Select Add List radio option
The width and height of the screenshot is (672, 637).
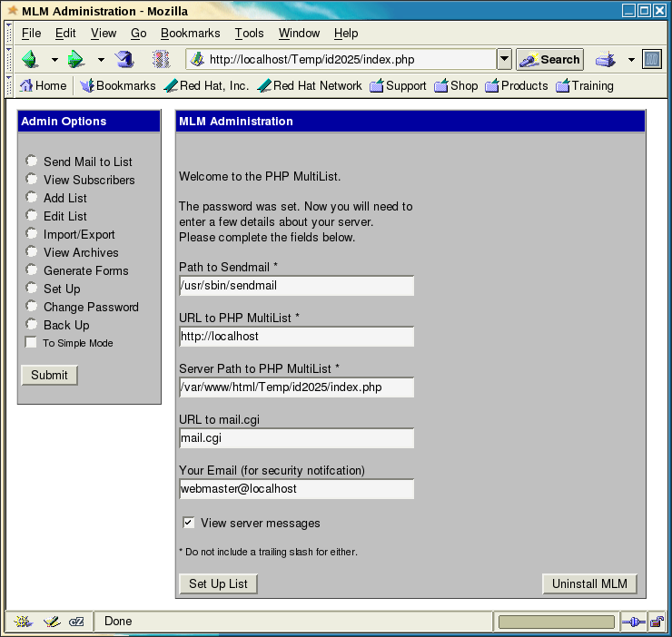pos(31,197)
